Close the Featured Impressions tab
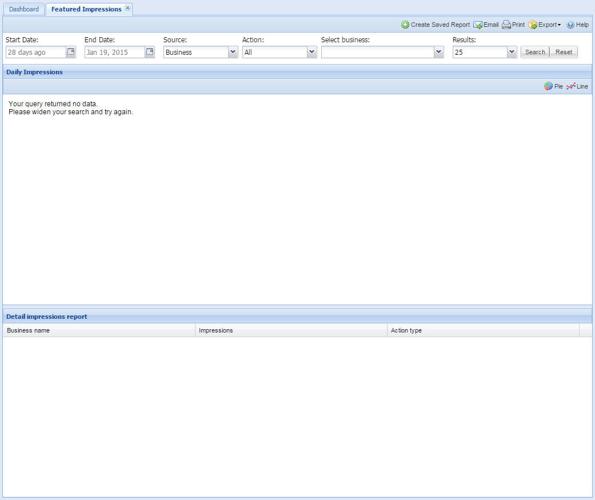This screenshot has height=500, width=595. 128,8
